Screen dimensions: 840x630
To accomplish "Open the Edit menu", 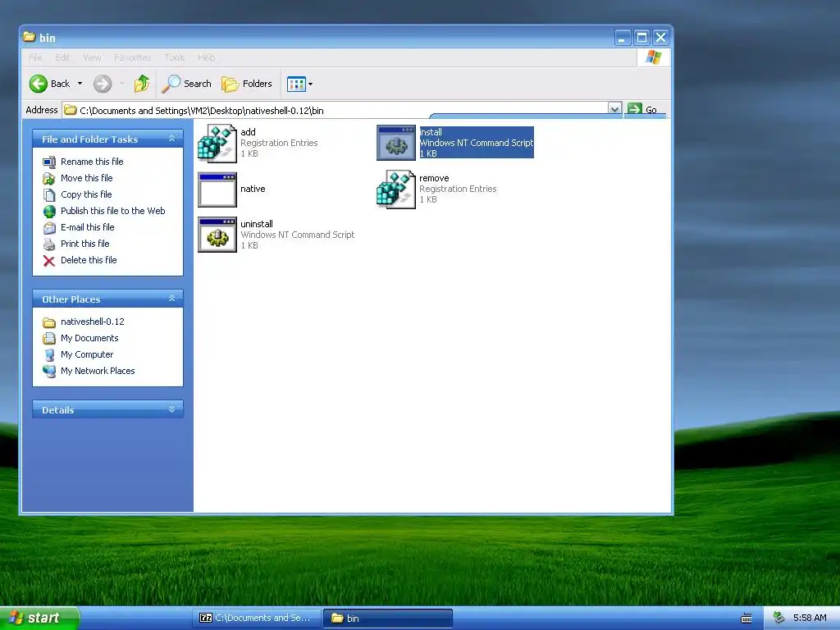I will 62,57.
